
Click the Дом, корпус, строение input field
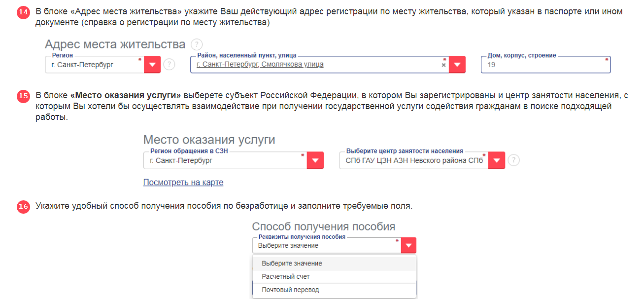[545, 65]
